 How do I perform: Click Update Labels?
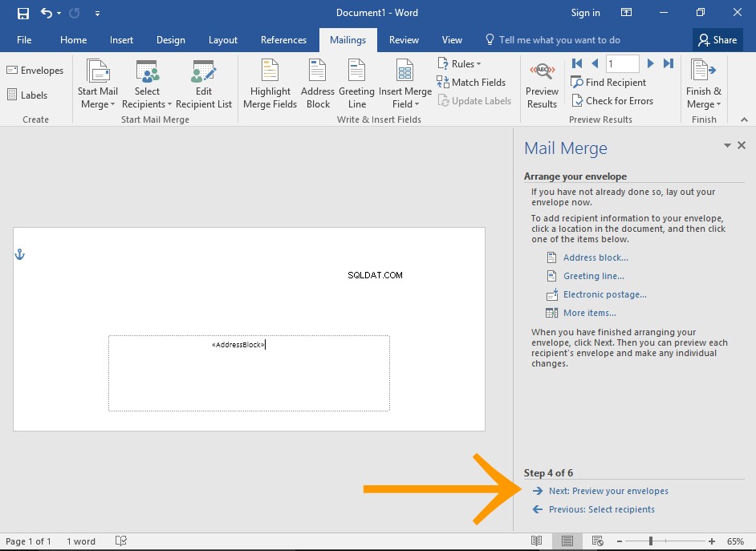coord(474,101)
